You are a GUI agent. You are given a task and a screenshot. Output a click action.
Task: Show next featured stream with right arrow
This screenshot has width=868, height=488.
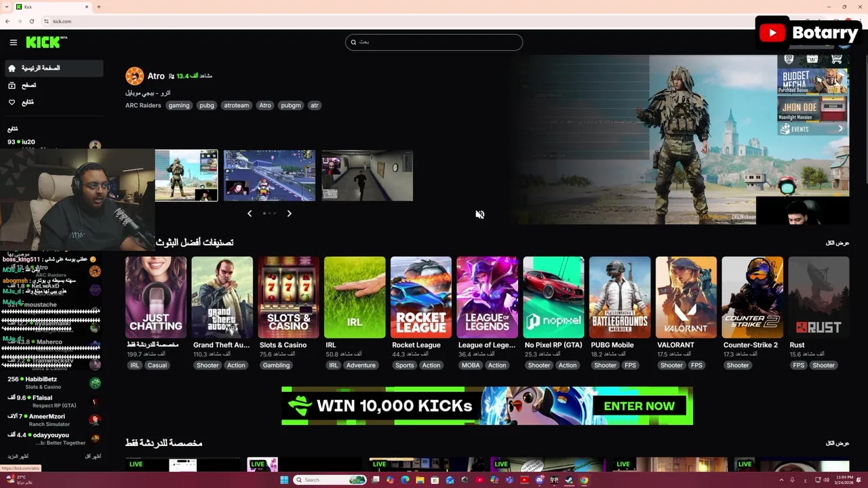point(289,213)
